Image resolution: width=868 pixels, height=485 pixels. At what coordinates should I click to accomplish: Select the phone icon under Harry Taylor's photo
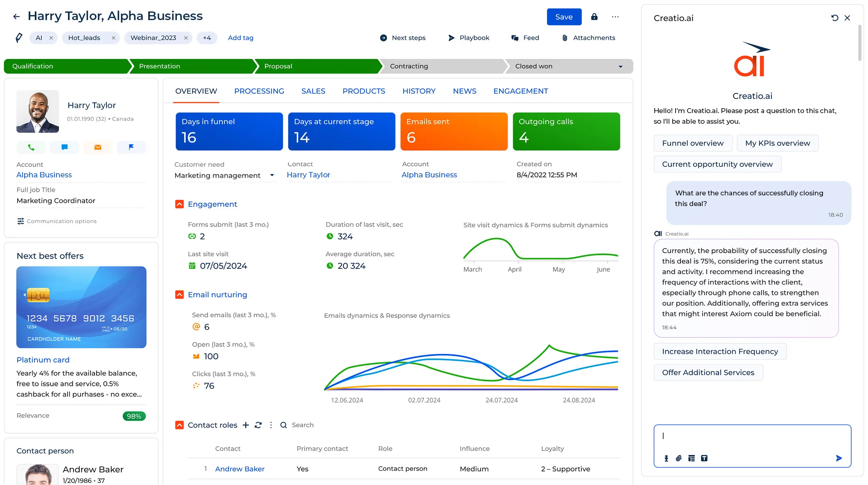pyautogui.click(x=31, y=147)
